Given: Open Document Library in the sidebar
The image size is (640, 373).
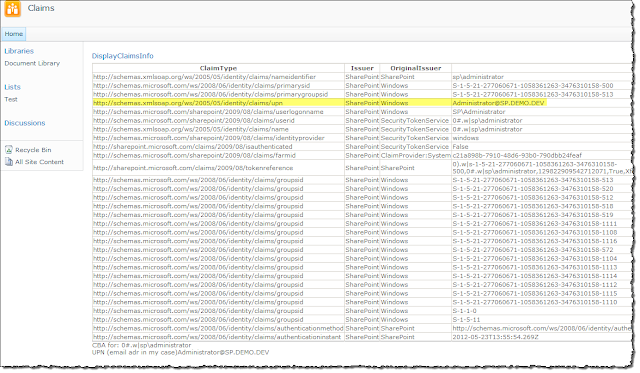Looking at the screenshot, I should coord(32,63).
